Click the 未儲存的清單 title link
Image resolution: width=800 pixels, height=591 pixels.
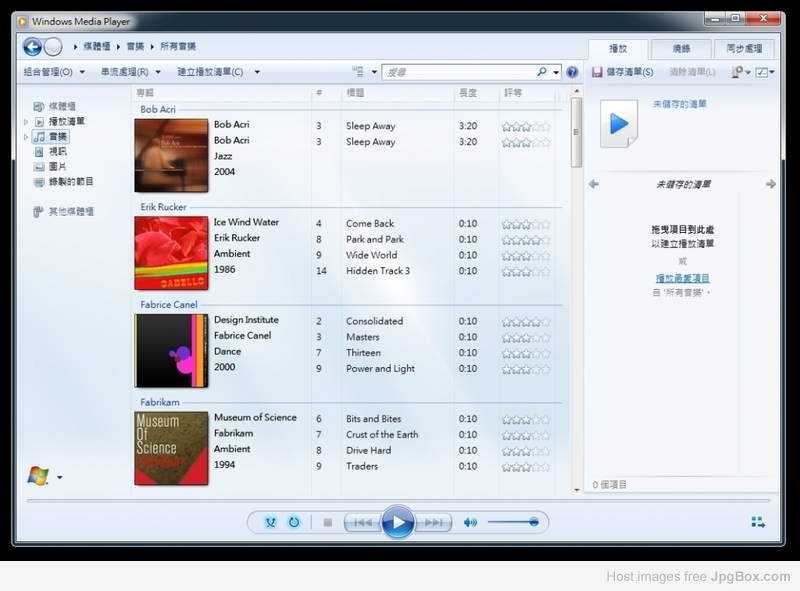[x=680, y=104]
